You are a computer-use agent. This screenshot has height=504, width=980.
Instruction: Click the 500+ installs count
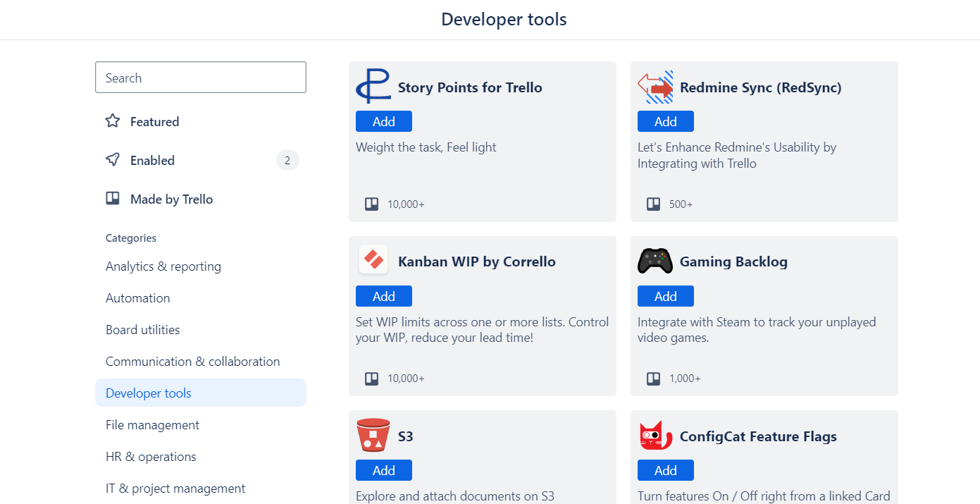point(681,204)
